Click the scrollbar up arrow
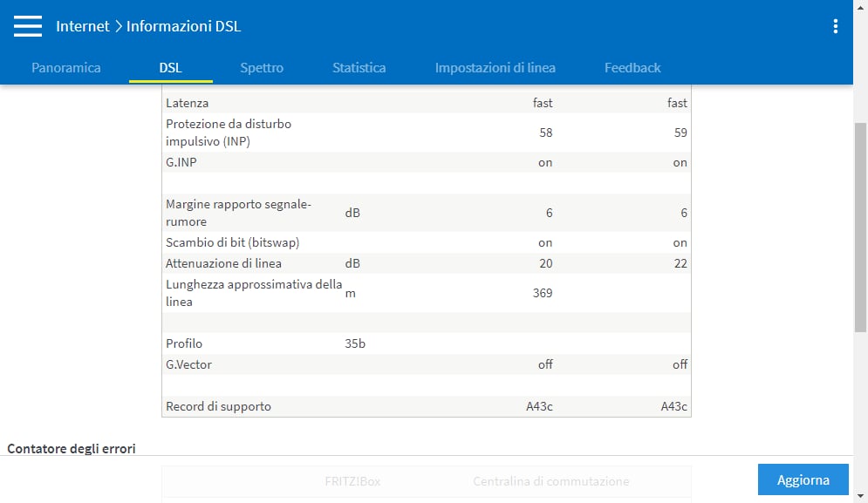Image resolution: width=868 pixels, height=503 pixels. click(x=860, y=6)
